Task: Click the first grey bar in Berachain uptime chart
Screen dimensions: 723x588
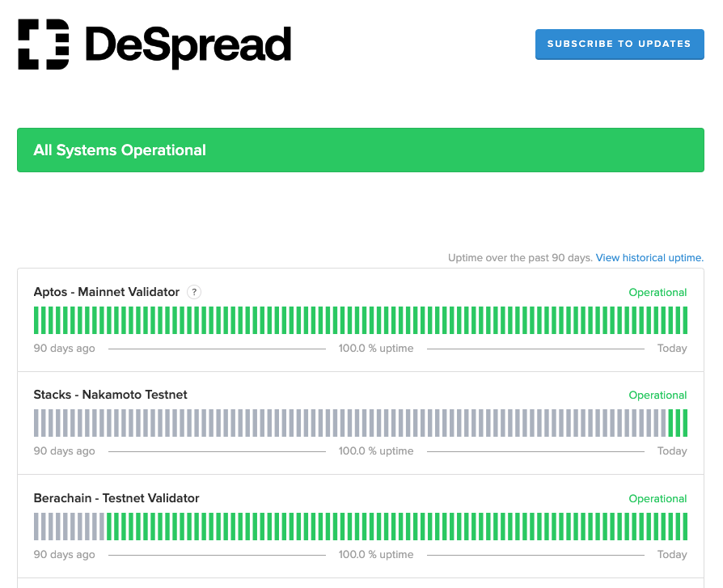Action: 36,527
